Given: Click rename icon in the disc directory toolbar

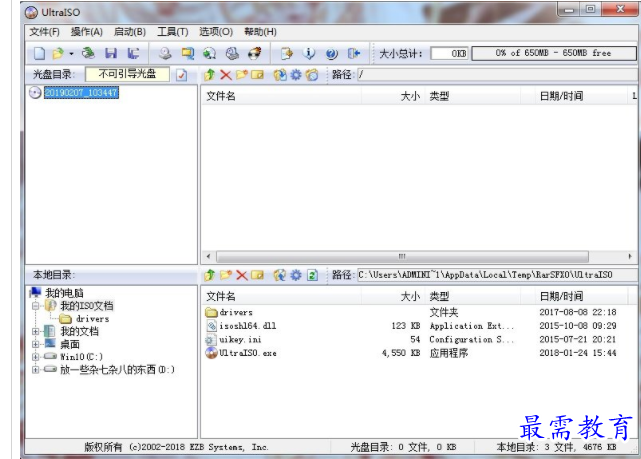Looking at the screenshot, I should [258, 75].
